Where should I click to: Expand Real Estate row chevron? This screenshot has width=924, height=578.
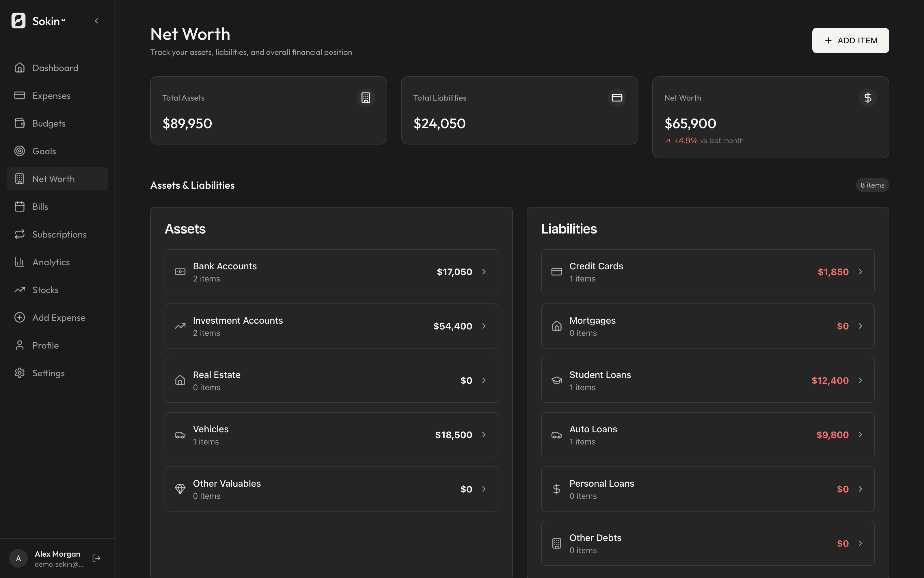[484, 380]
